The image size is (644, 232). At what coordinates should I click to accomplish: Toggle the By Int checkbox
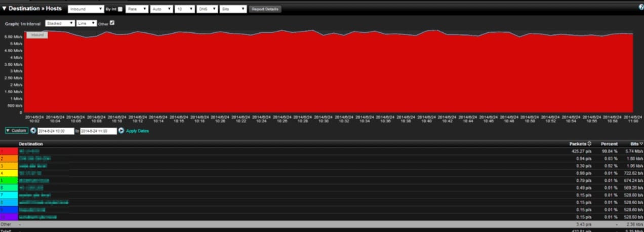120,9
